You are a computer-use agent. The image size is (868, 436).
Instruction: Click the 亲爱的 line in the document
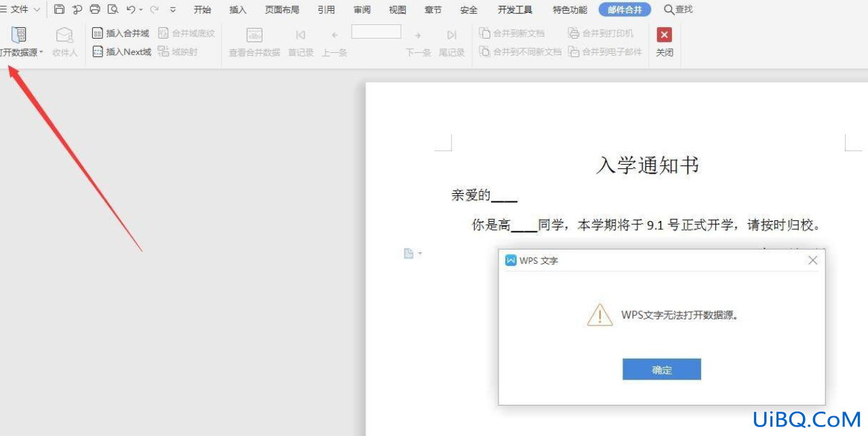pyautogui.click(x=484, y=195)
